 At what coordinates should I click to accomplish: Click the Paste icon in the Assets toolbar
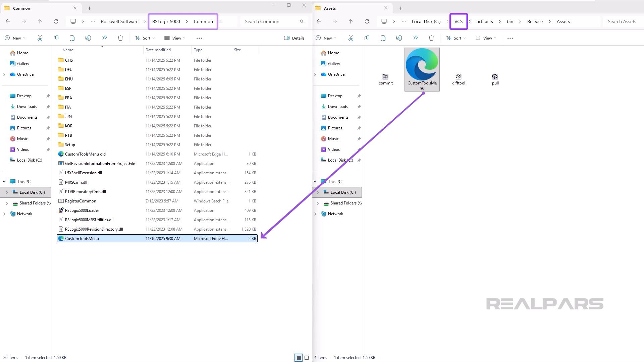tap(383, 38)
